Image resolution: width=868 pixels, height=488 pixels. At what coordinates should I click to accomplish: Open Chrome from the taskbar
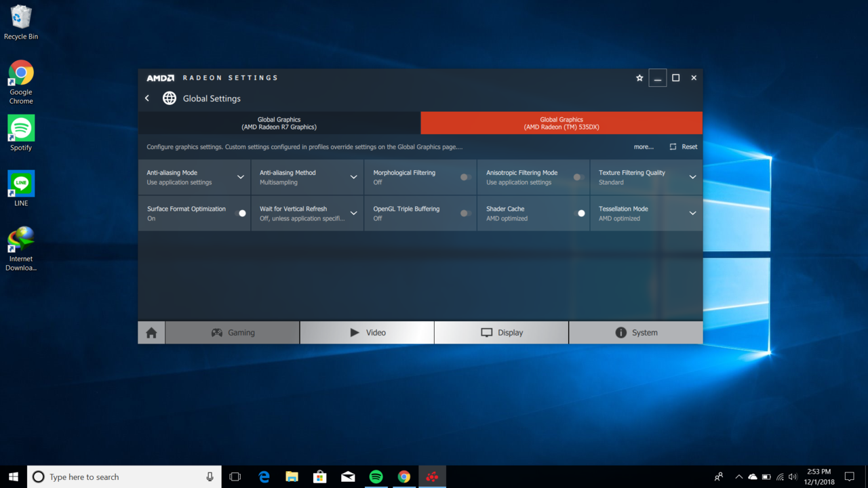click(x=403, y=476)
